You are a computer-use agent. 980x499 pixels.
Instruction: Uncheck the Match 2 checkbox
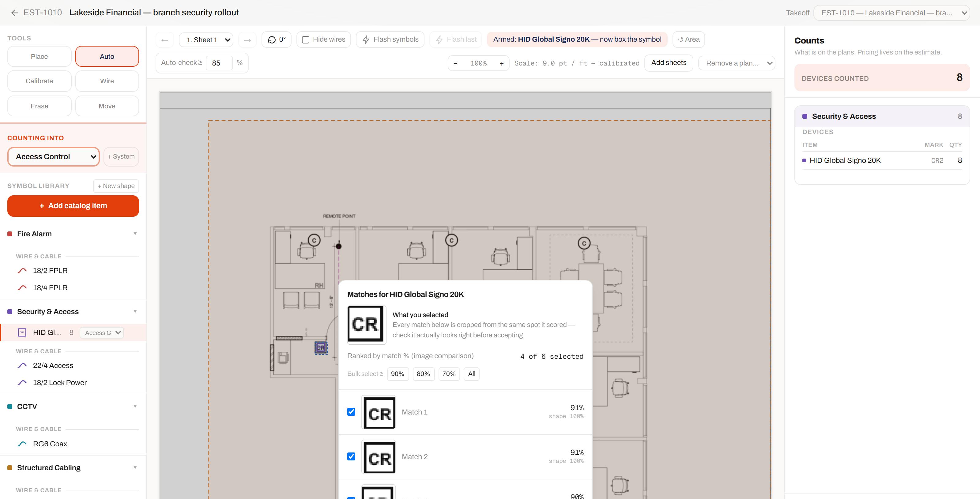[x=351, y=456]
